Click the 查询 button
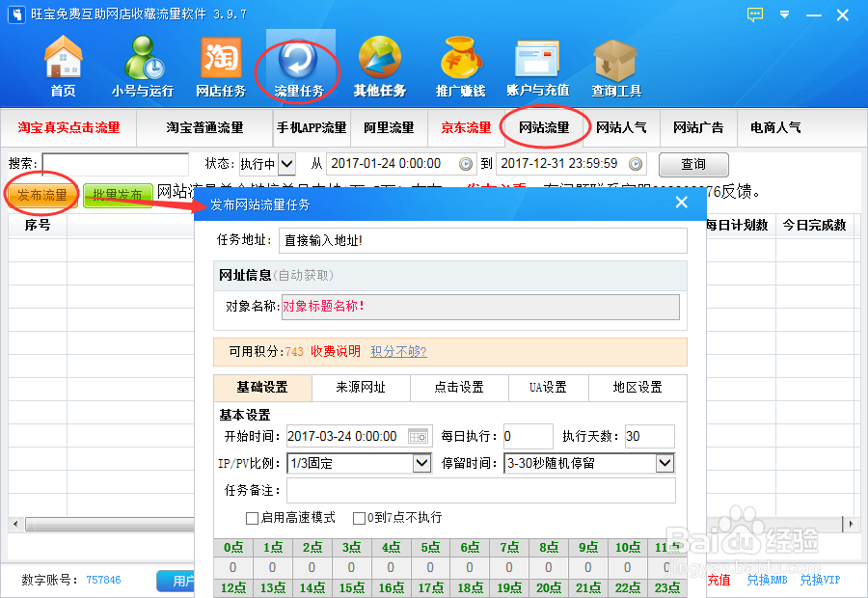Image resolution: width=868 pixels, height=598 pixels. pos(693,164)
